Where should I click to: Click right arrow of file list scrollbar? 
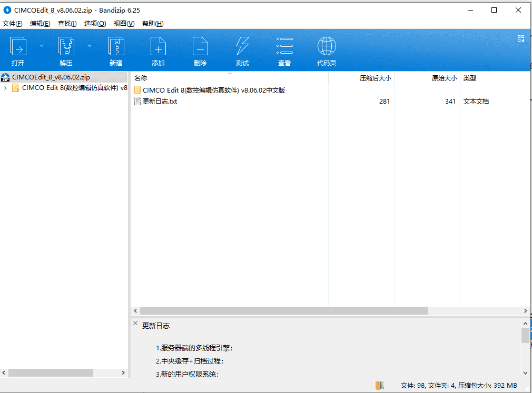[x=525, y=311]
